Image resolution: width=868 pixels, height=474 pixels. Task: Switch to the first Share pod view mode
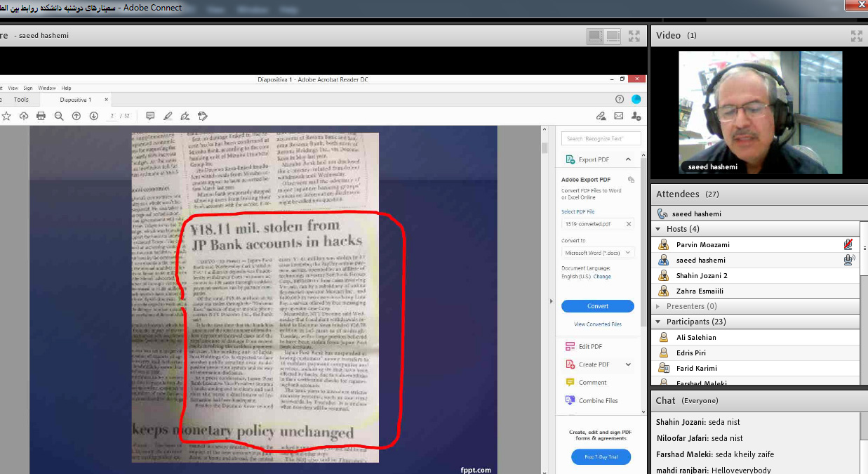pyautogui.click(x=595, y=36)
